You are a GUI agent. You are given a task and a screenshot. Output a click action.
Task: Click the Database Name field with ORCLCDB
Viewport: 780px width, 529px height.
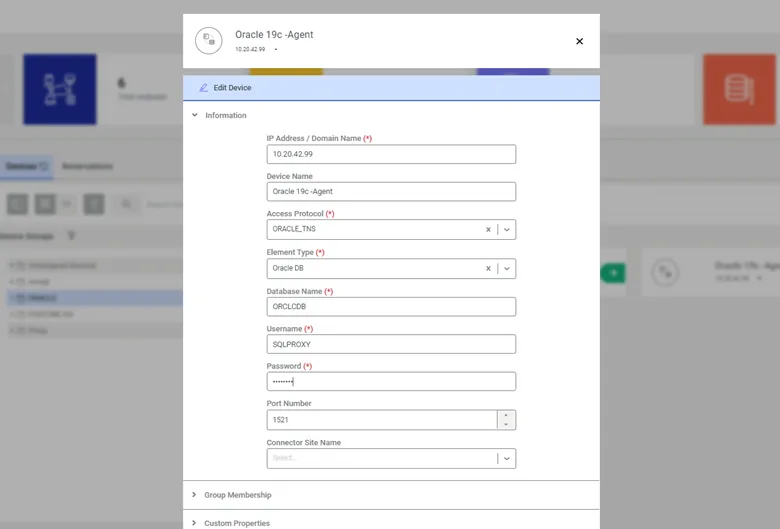click(391, 307)
